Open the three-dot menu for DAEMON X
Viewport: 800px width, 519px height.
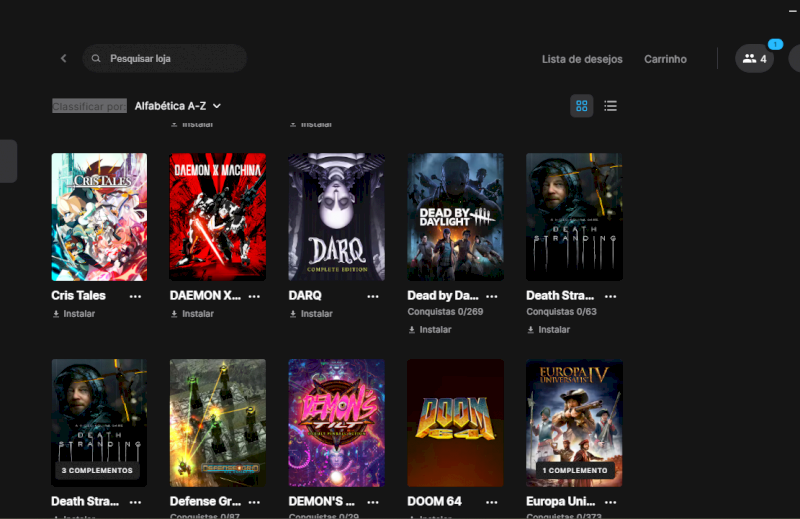point(254,296)
